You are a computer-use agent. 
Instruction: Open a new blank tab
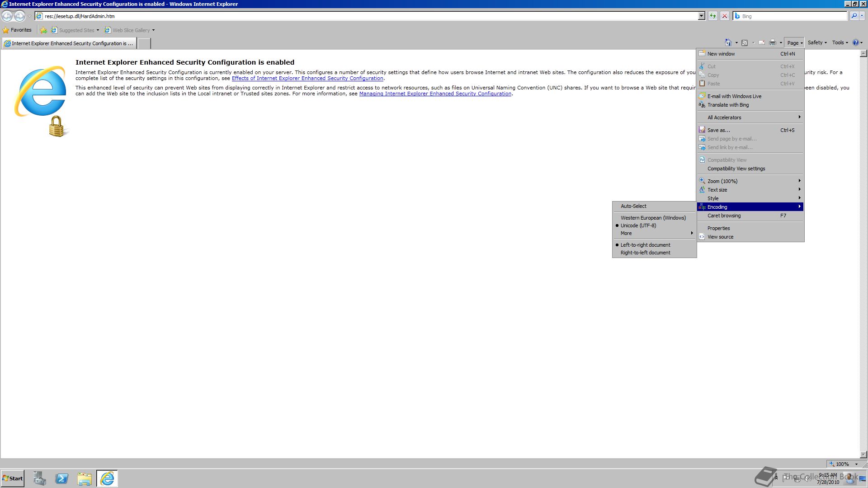[x=144, y=43]
